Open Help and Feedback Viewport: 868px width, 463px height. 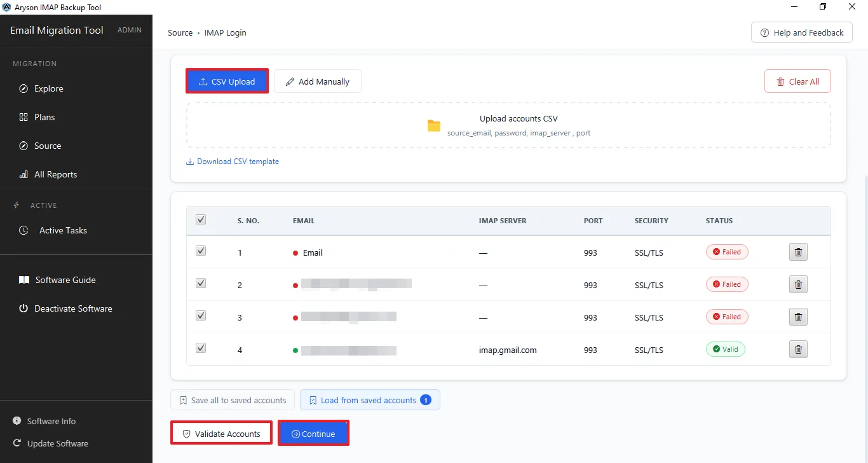click(801, 32)
